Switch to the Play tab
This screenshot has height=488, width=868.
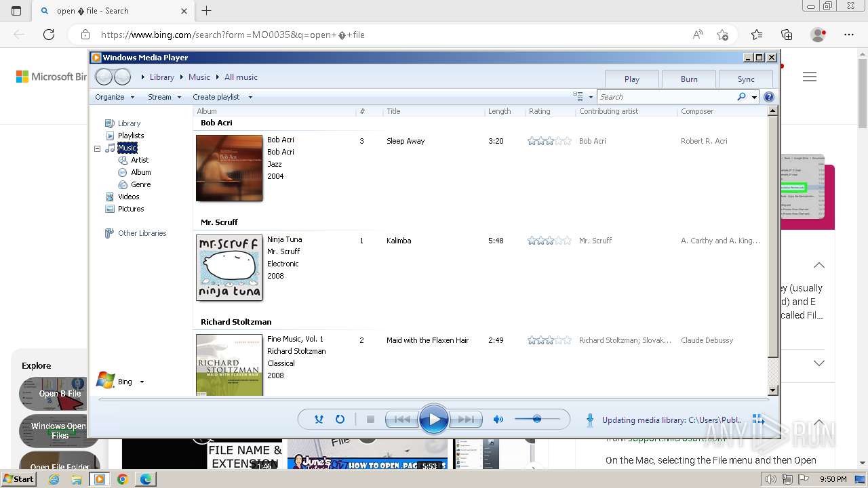(x=632, y=79)
